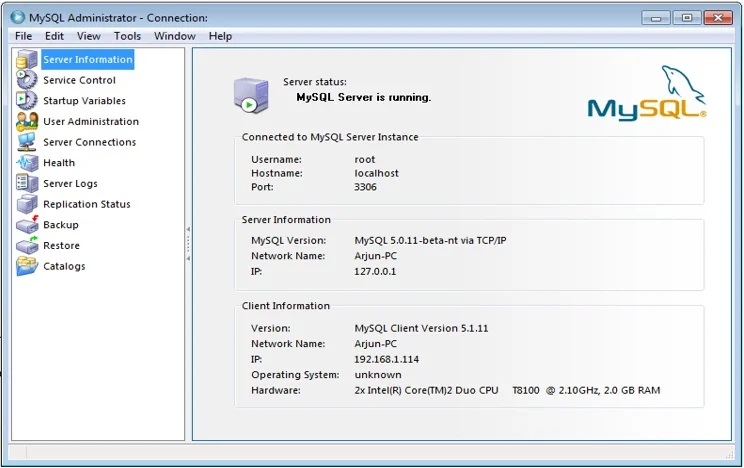Open the Window menu

pos(175,36)
